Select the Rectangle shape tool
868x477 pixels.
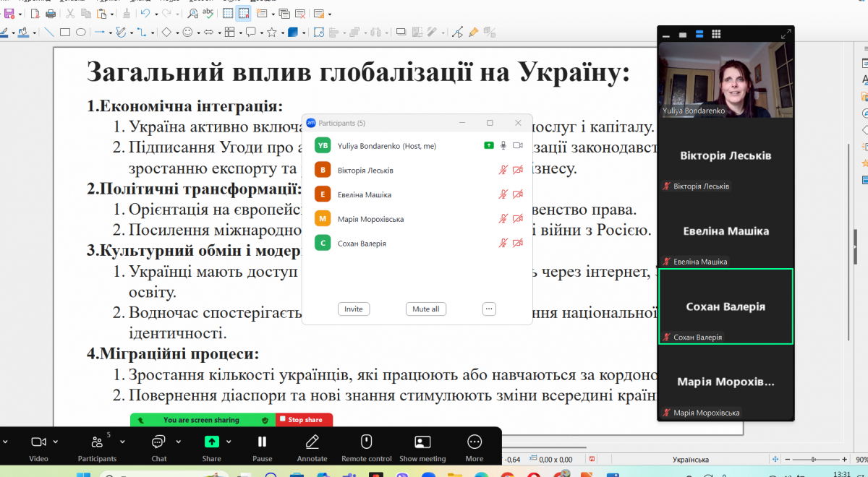(65, 32)
